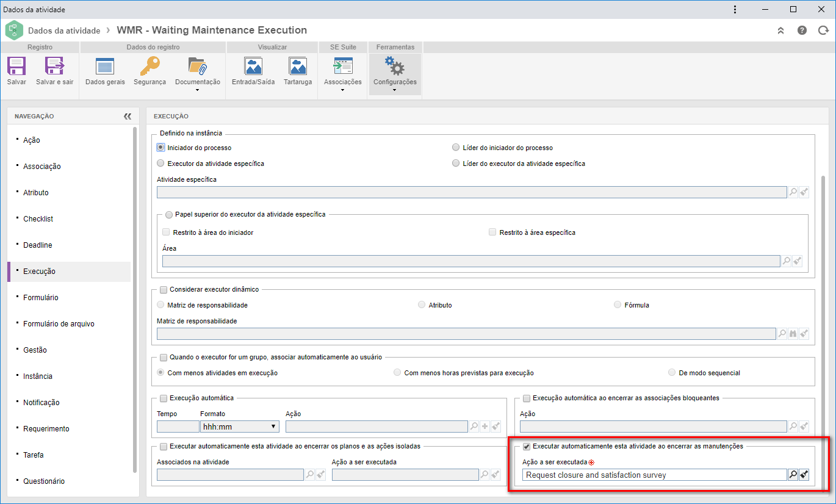Select Papel superior do executor radio
Screen dimensions: 836x504
(x=169, y=214)
